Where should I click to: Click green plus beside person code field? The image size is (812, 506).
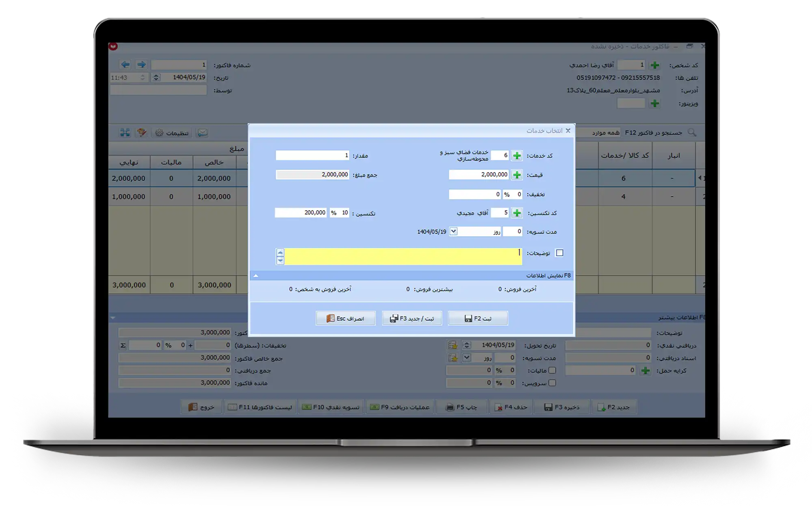[654, 65]
